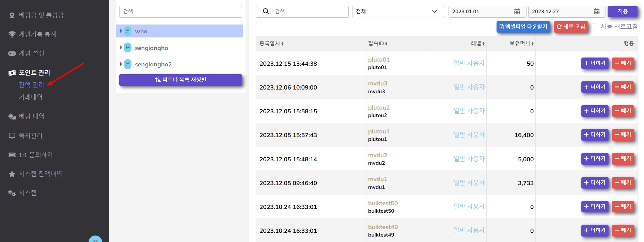Sort table by 등록일시 column
This screenshot has height=242, width=644.
[271, 44]
